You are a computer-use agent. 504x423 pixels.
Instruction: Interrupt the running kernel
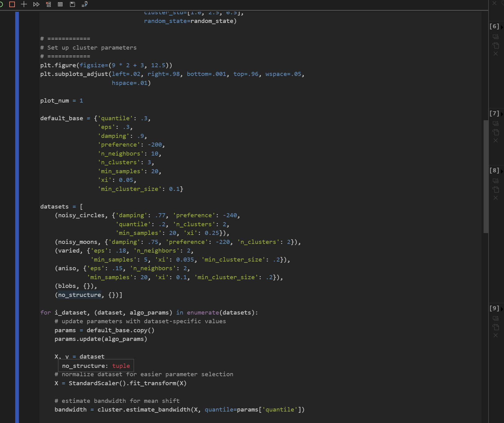[12, 4]
